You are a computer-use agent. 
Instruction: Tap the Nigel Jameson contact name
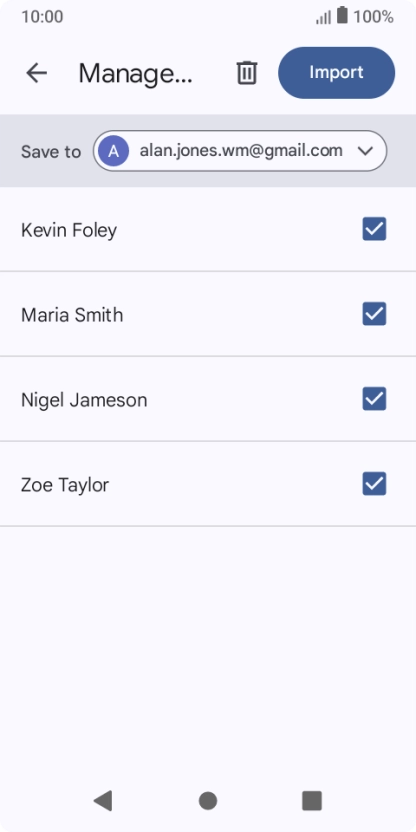coord(84,400)
